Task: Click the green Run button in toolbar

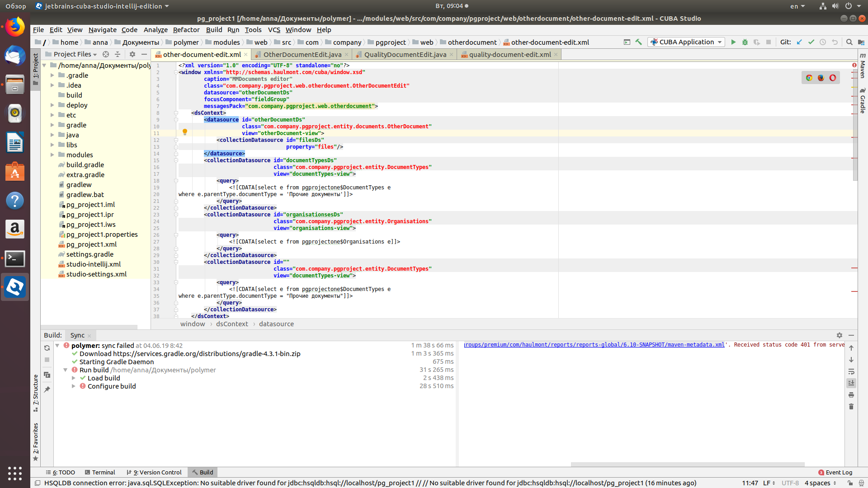Action: point(733,42)
